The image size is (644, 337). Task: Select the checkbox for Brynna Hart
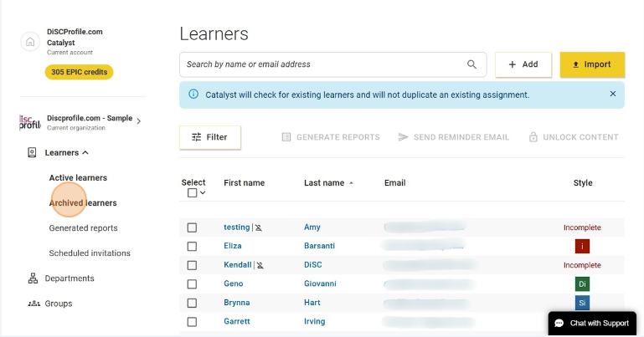(192, 303)
